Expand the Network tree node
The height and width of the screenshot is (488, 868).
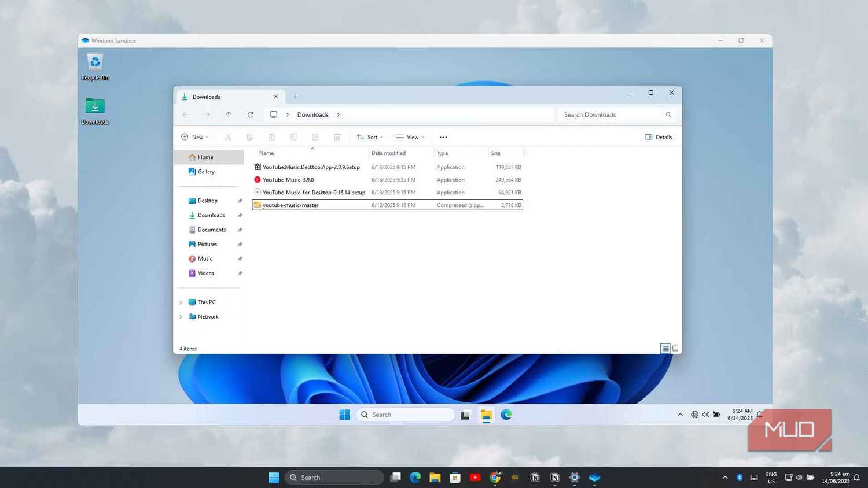point(181,317)
